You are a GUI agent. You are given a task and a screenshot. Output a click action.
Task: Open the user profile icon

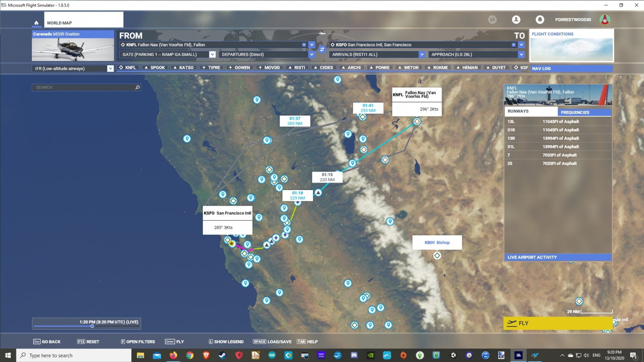click(x=516, y=20)
